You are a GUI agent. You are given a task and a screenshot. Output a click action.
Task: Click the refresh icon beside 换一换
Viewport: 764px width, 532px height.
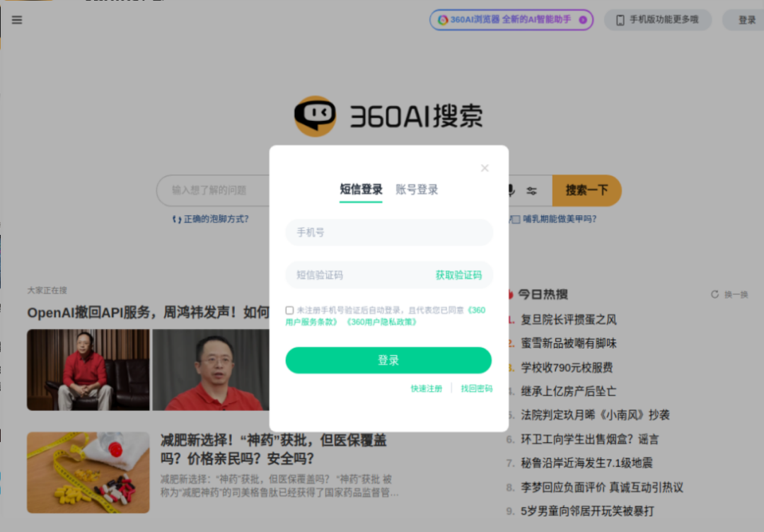point(714,294)
